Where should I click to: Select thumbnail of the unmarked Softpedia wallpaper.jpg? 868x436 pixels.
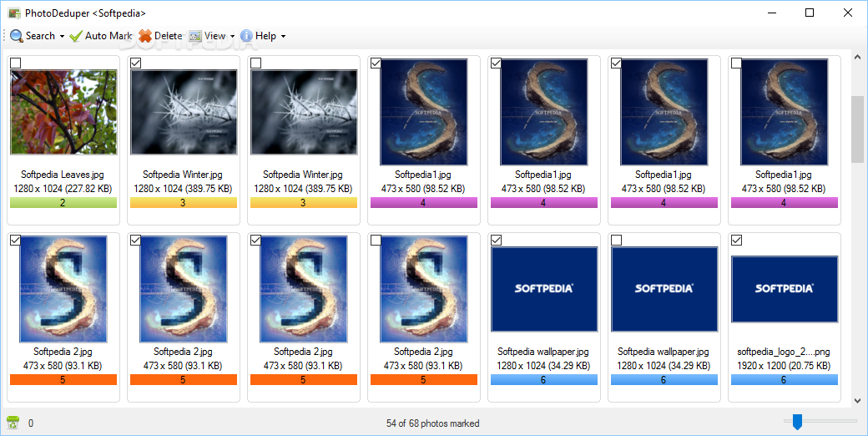click(664, 289)
